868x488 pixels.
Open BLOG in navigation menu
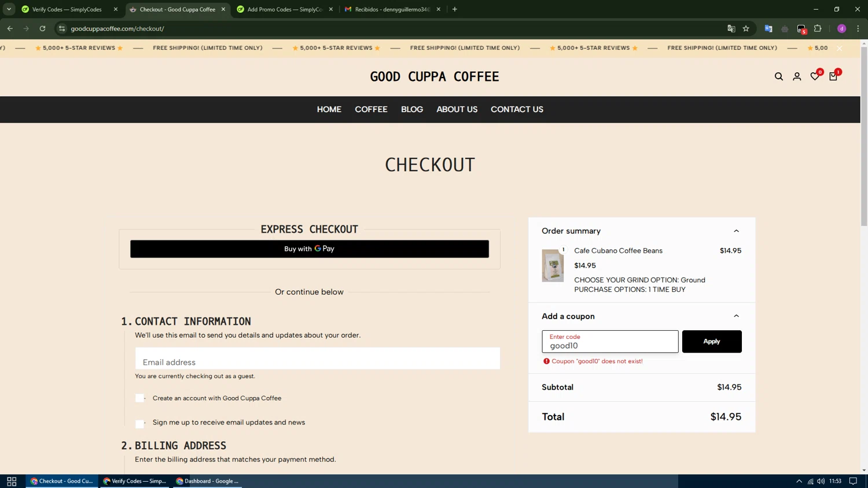click(x=412, y=109)
